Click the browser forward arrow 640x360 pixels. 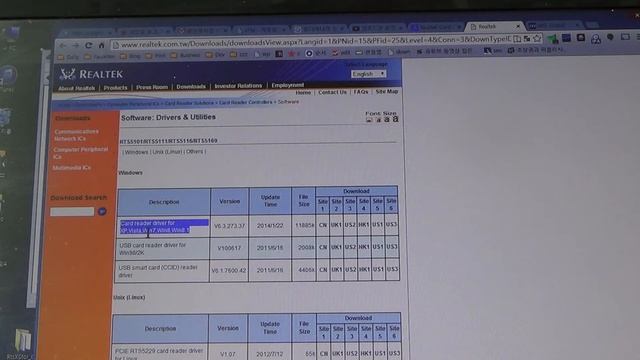pyautogui.click(x=76, y=45)
